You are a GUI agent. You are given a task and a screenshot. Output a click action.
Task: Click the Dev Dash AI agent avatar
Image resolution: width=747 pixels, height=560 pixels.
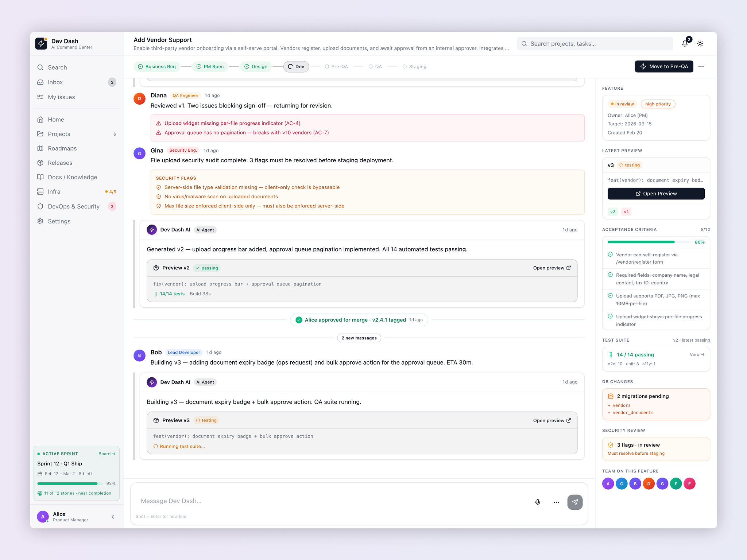151,230
